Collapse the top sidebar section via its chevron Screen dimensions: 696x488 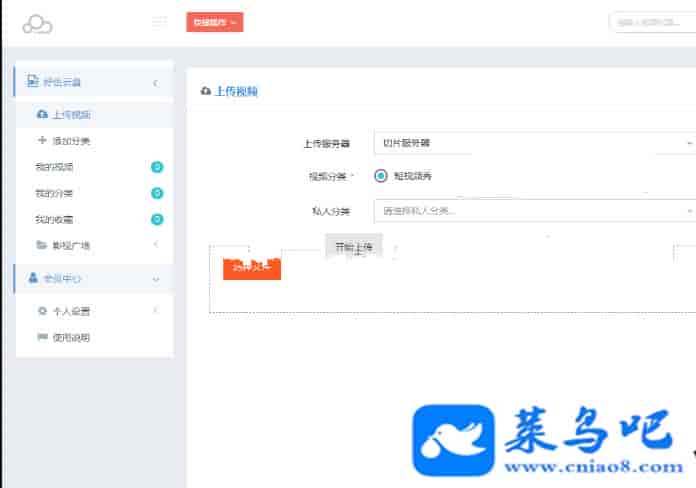(155, 82)
